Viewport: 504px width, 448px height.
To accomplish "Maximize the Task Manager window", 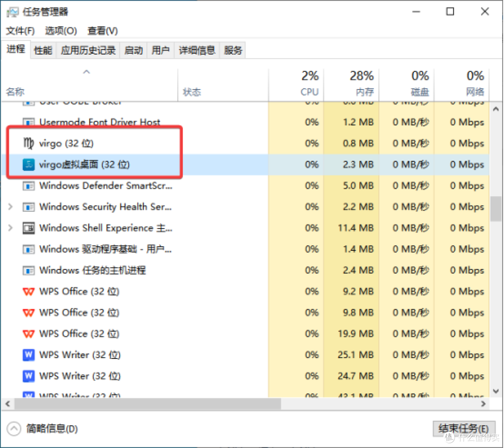I will click(x=450, y=12).
